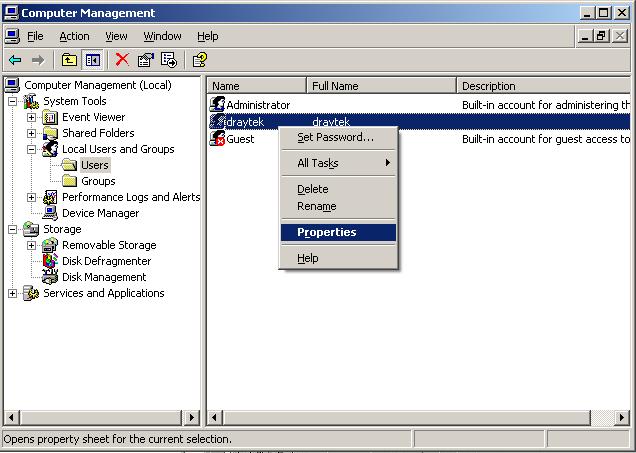
Task: Choose Set Password from context menu
Action: point(338,137)
